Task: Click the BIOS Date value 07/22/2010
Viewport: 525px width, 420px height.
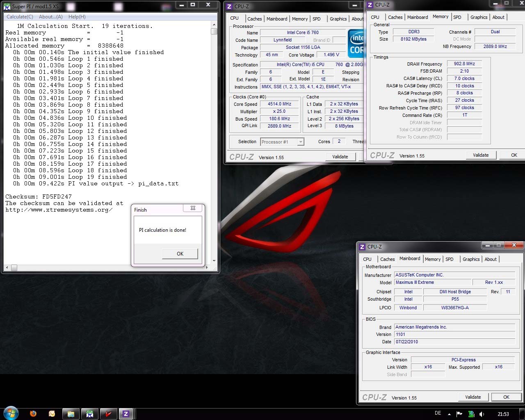Action: tap(454, 342)
